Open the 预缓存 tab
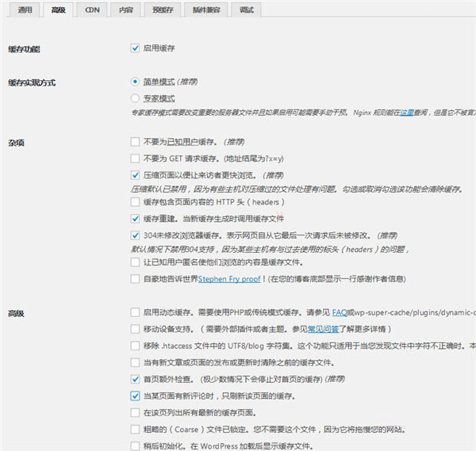Image resolution: width=476 pixels, height=451 pixels. (x=164, y=10)
